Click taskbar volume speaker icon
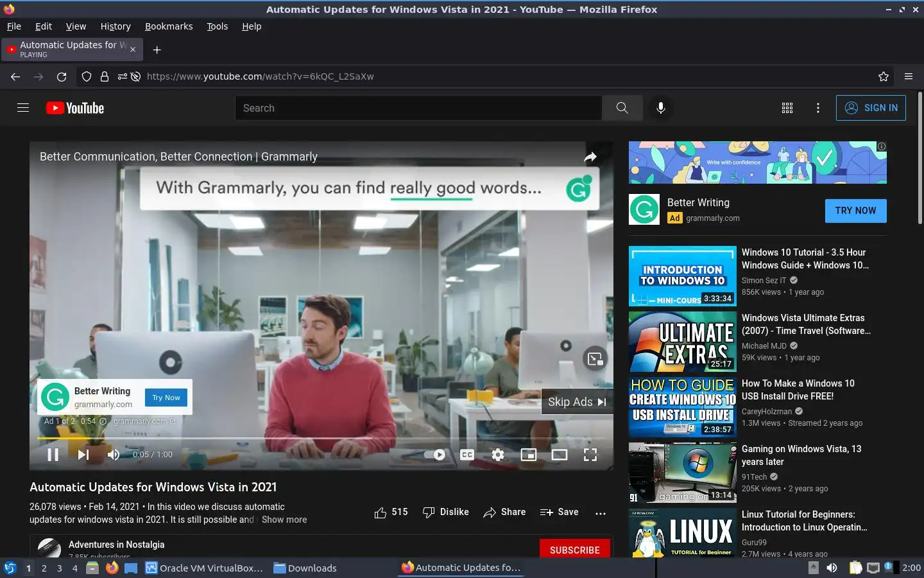This screenshot has width=924, height=578. point(832,568)
